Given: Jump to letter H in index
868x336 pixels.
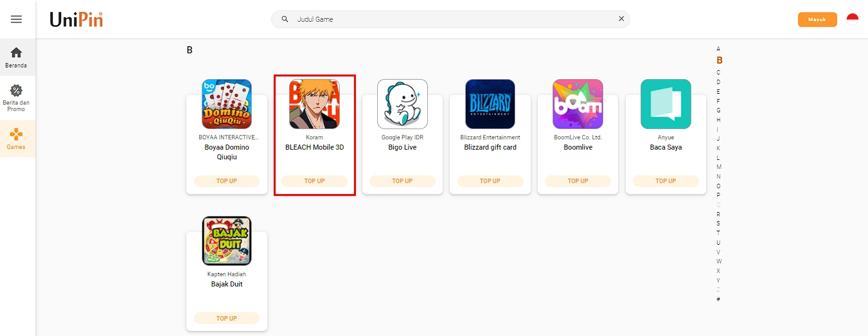Looking at the screenshot, I should (x=718, y=119).
